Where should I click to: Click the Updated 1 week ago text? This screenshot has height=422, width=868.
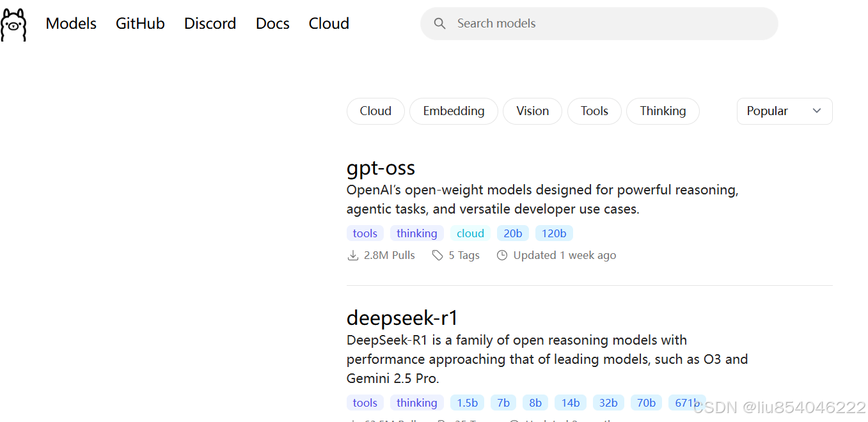coord(565,256)
